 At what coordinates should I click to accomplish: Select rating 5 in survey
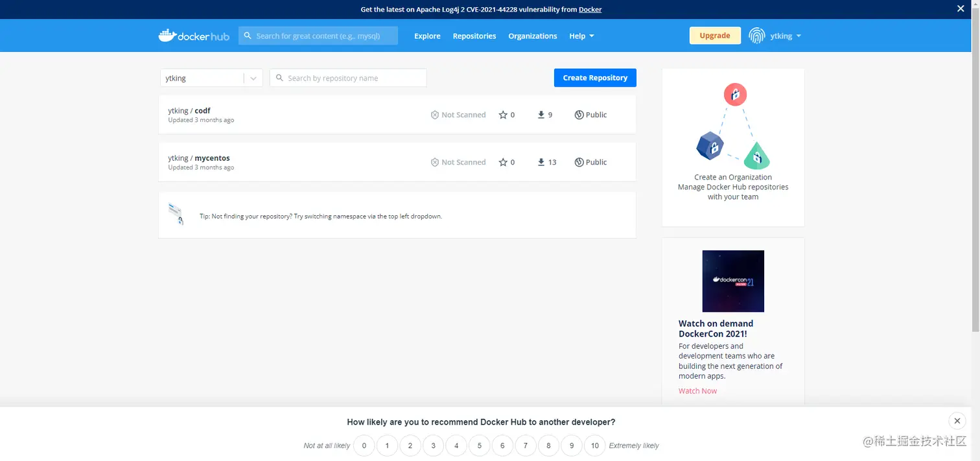pyautogui.click(x=479, y=445)
